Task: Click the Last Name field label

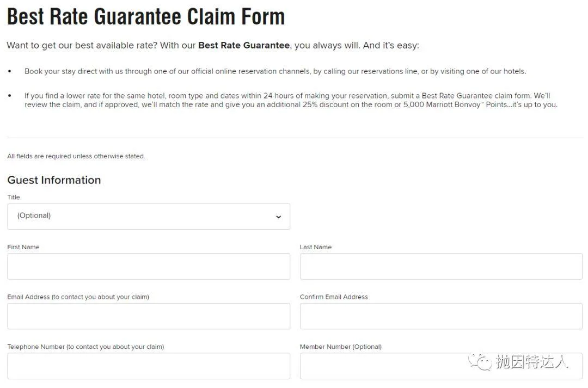Action: (315, 247)
